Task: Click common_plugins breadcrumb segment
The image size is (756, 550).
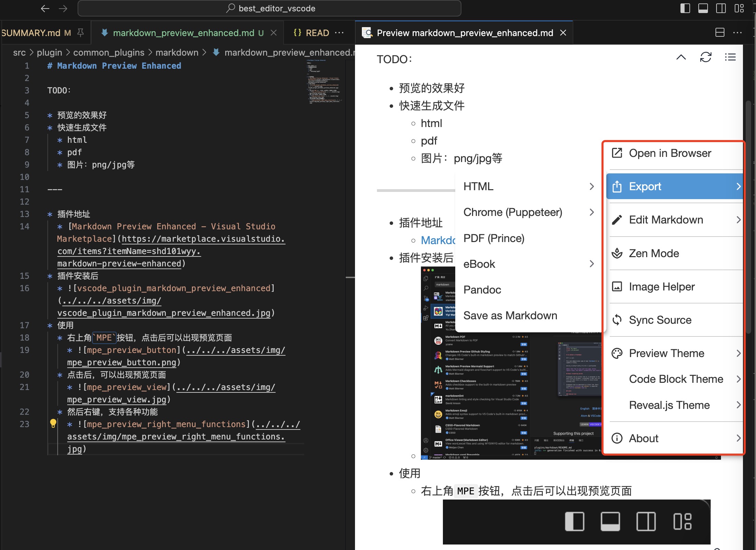Action: tap(109, 53)
